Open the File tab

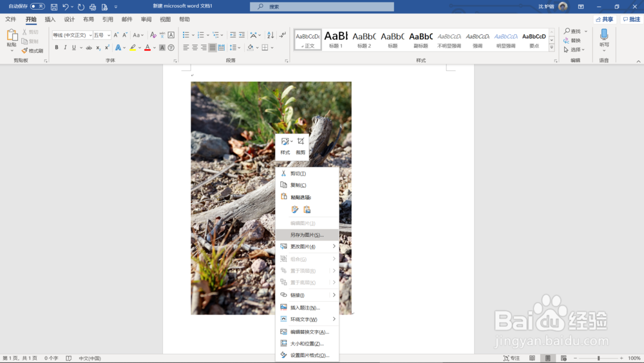point(11,19)
